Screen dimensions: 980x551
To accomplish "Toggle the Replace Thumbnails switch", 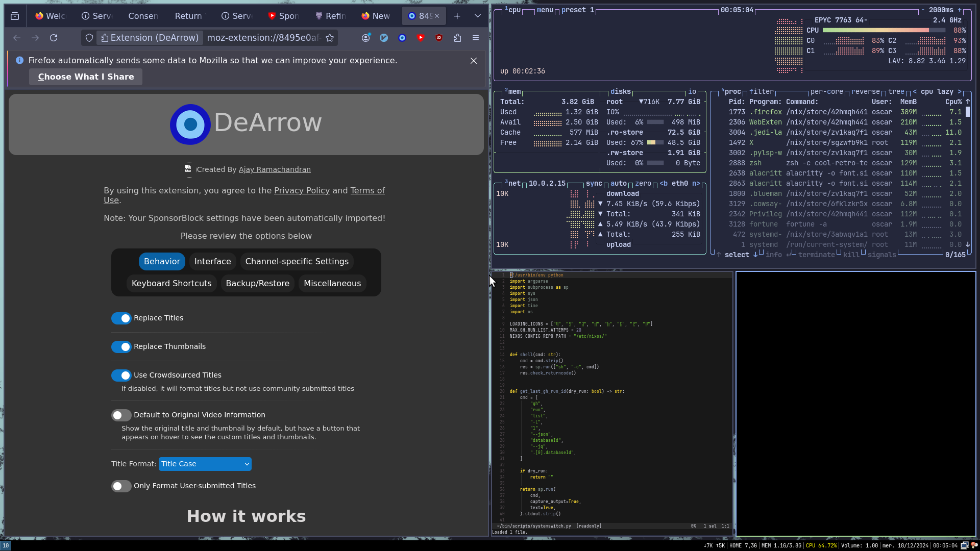I will point(121,347).
